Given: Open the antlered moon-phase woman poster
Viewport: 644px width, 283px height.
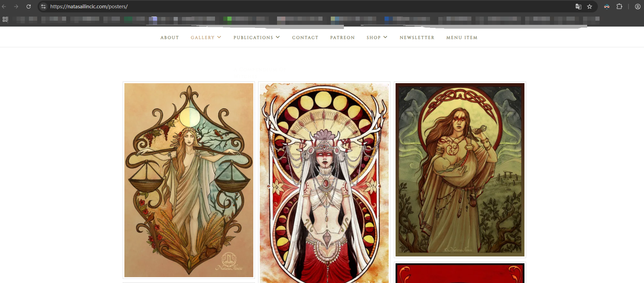Looking at the screenshot, I should point(324,183).
